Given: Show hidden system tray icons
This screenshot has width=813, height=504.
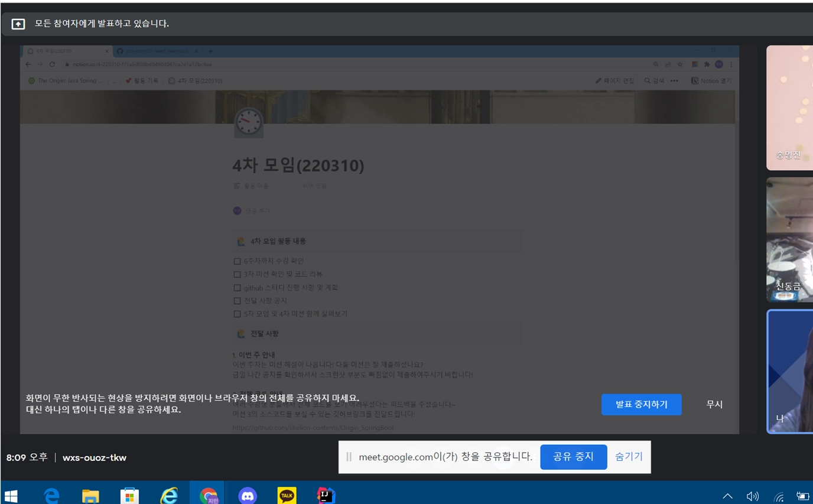Looking at the screenshot, I should [x=727, y=496].
